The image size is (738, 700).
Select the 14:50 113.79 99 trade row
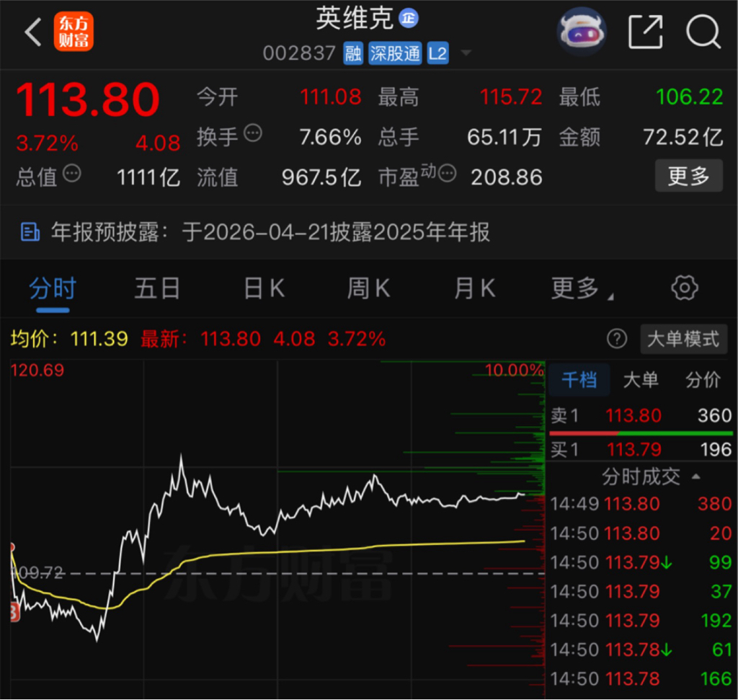(641, 562)
